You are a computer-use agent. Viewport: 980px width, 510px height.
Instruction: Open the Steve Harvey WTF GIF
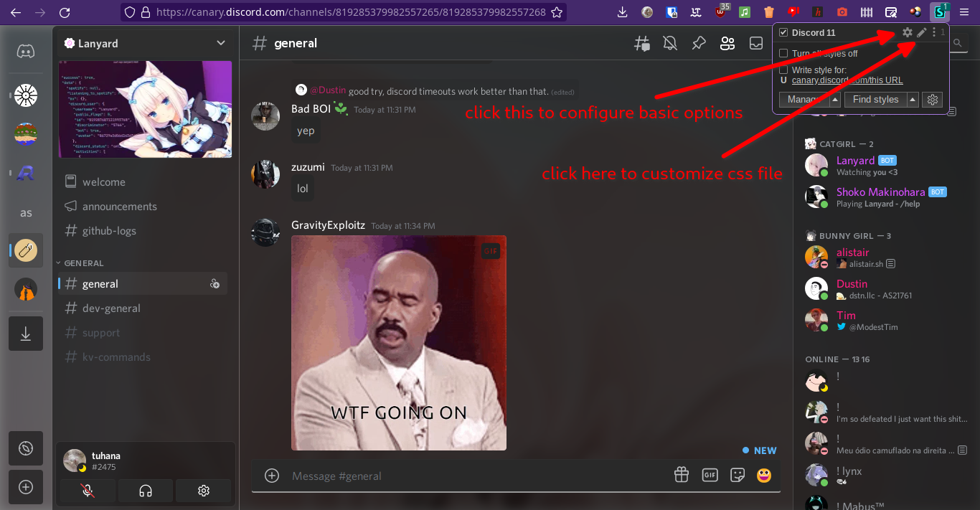(x=399, y=343)
